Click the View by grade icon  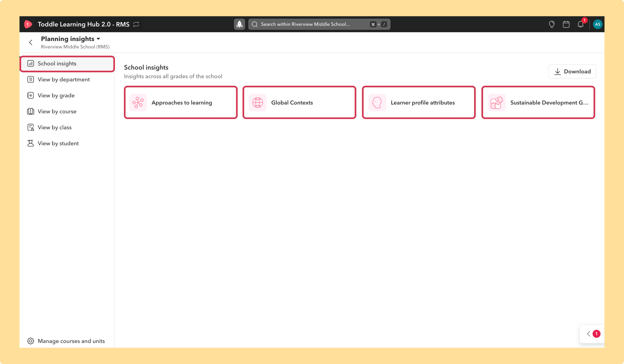tap(30, 96)
